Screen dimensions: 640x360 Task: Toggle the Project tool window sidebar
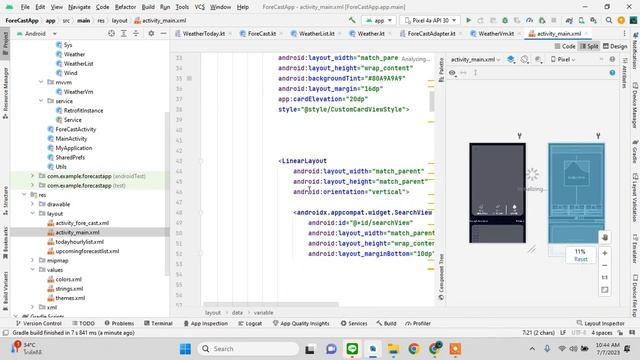(5, 42)
